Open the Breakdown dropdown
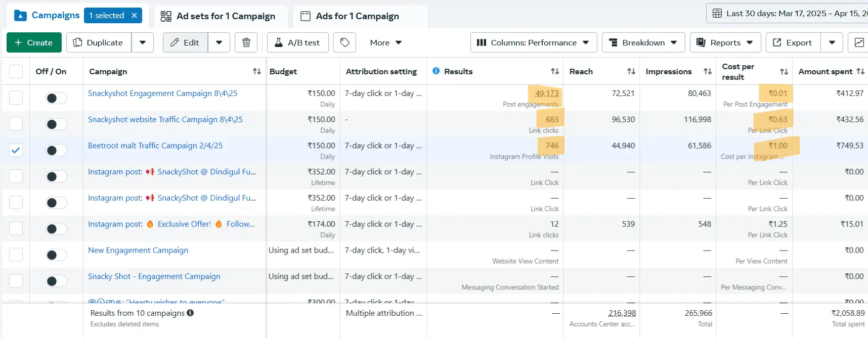 point(643,42)
